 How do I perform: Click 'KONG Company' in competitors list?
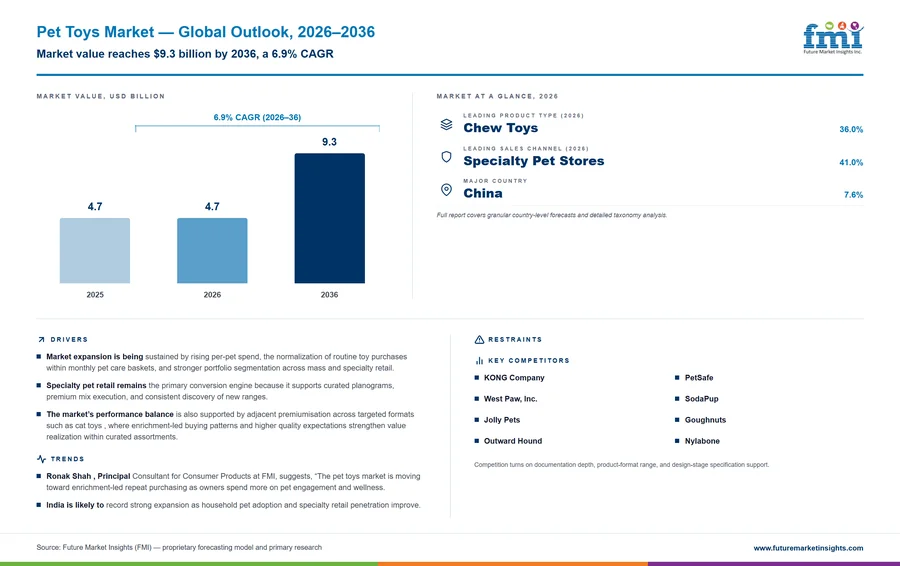[x=514, y=378]
